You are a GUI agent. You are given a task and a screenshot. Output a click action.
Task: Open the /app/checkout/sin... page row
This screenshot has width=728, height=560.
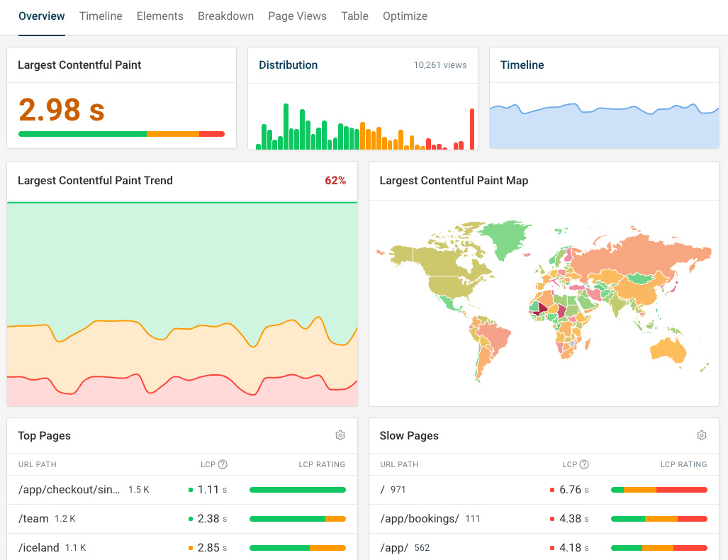point(182,490)
